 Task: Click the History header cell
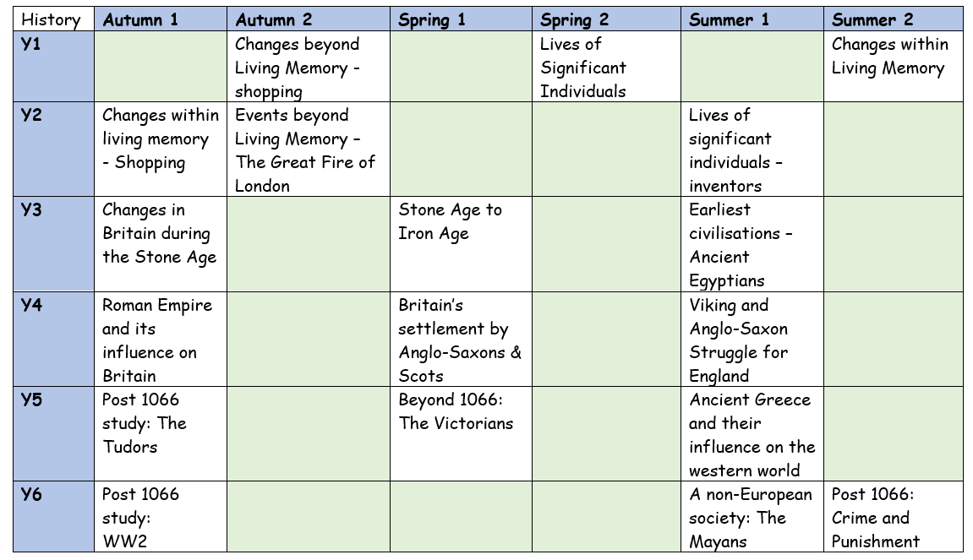click(x=53, y=19)
